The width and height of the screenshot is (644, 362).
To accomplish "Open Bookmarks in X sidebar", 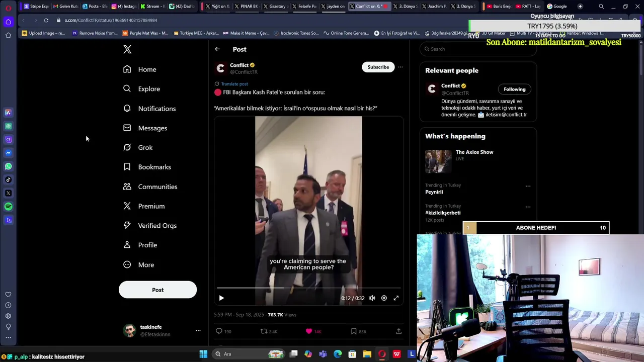I will 147,167.
